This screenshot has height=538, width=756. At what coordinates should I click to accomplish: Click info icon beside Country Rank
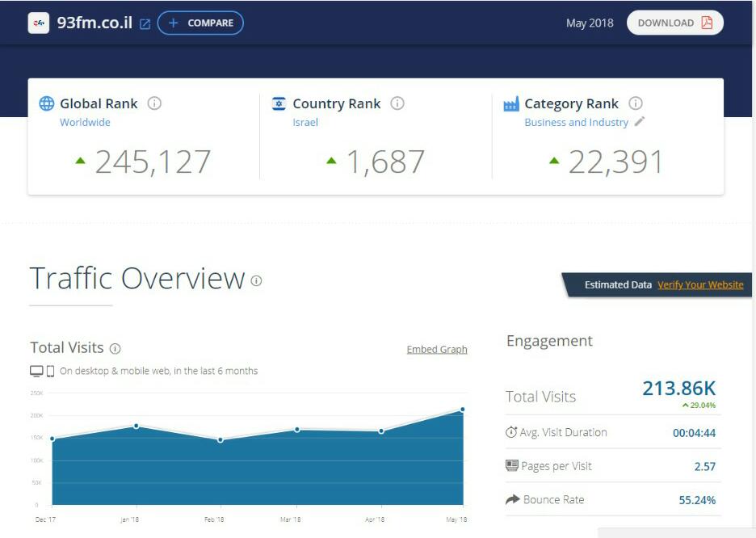pyautogui.click(x=397, y=103)
